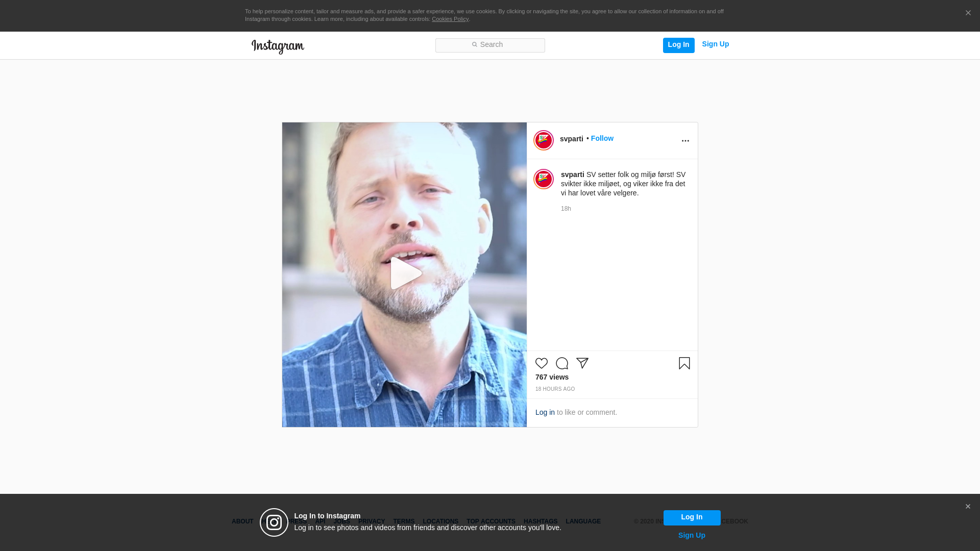Focus the Search input field

490,45
